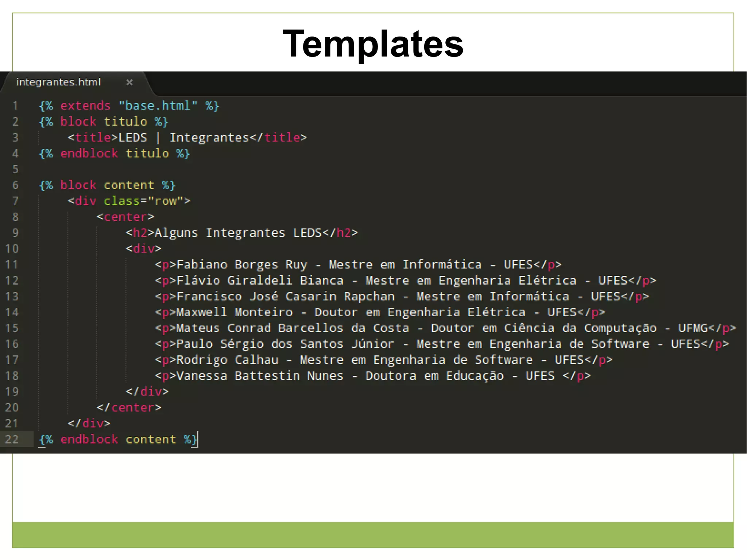747x560 pixels.
Task: Click the div class="row" line
Action: point(129,201)
